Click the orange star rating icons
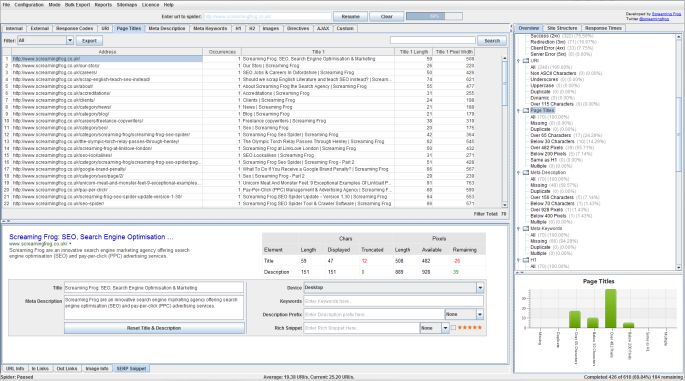 (x=470, y=328)
